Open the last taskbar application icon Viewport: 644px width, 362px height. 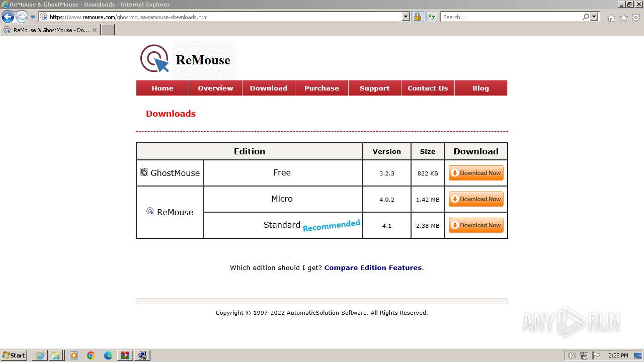click(142, 355)
